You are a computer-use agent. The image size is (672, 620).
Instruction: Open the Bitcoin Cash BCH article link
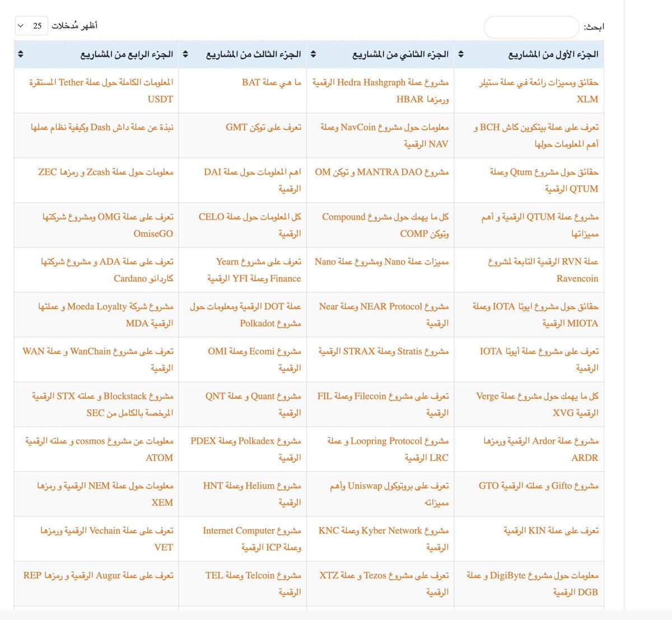pyautogui.click(x=536, y=136)
